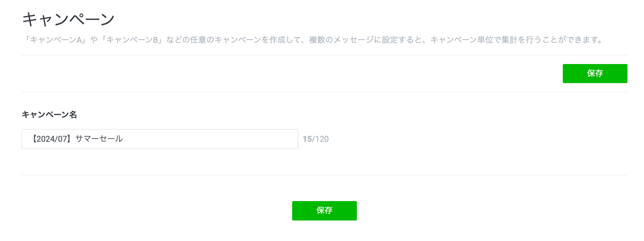Click などの任意のキャンペーンを作成して in the description

pos(234,40)
